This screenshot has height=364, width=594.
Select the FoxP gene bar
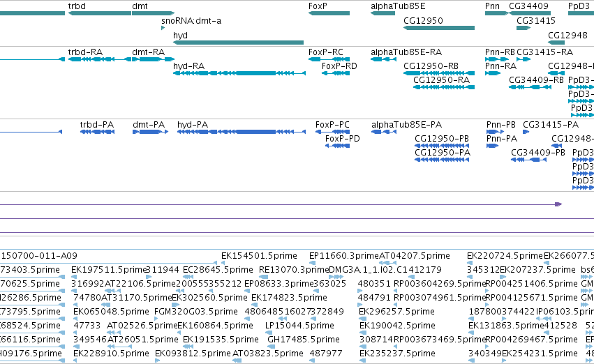(329, 13)
